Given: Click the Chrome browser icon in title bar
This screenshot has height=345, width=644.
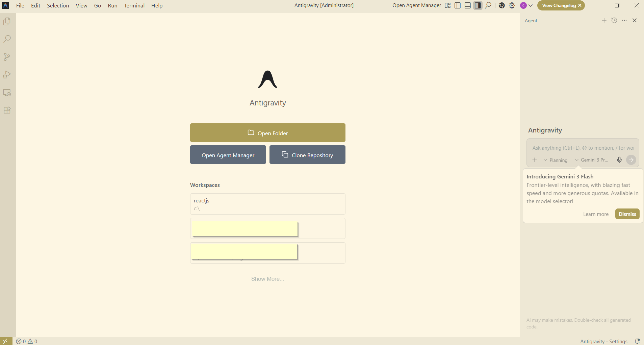Looking at the screenshot, I should (501, 5).
